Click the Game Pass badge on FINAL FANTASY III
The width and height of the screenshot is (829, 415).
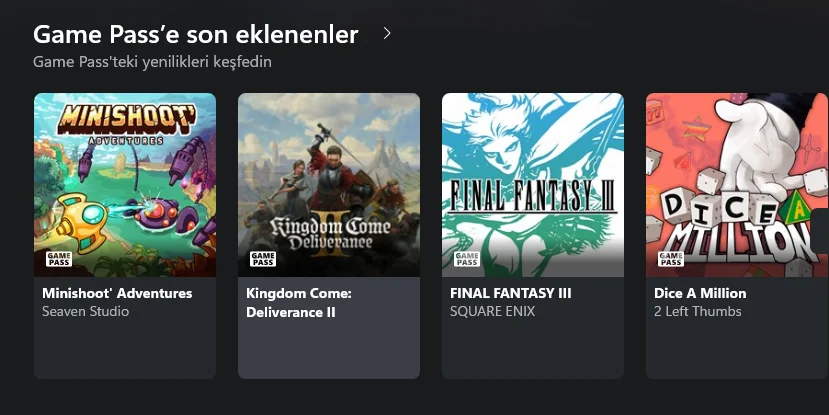pos(467,259)
